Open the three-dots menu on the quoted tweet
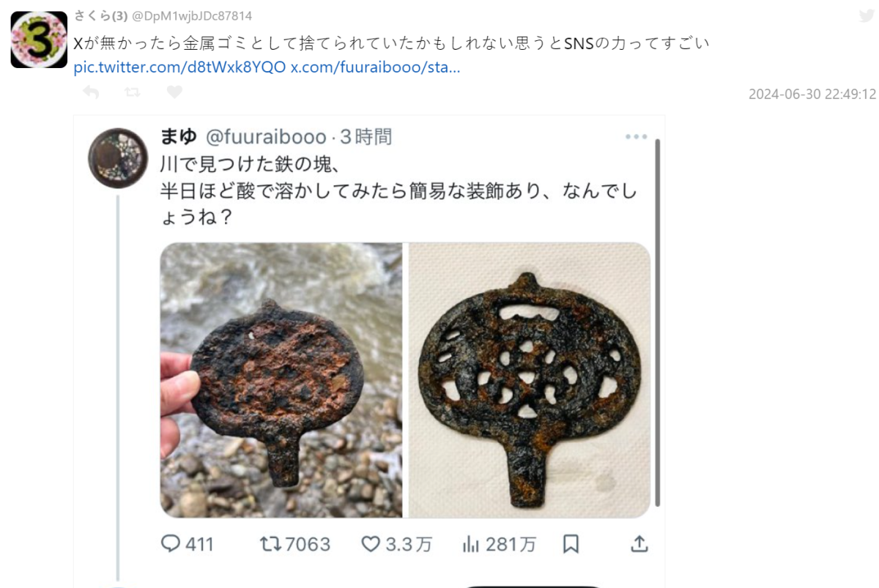This screenshot has width=879, height=588. click(636, 137)
